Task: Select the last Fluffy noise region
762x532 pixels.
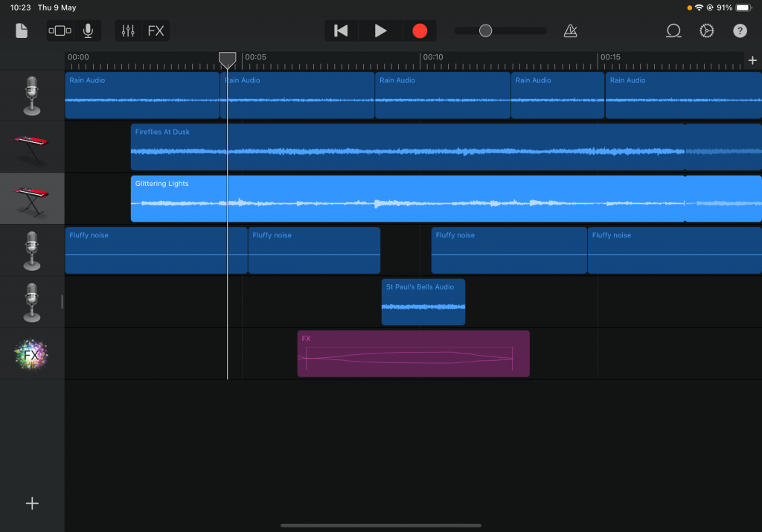Action: [674, 251]
